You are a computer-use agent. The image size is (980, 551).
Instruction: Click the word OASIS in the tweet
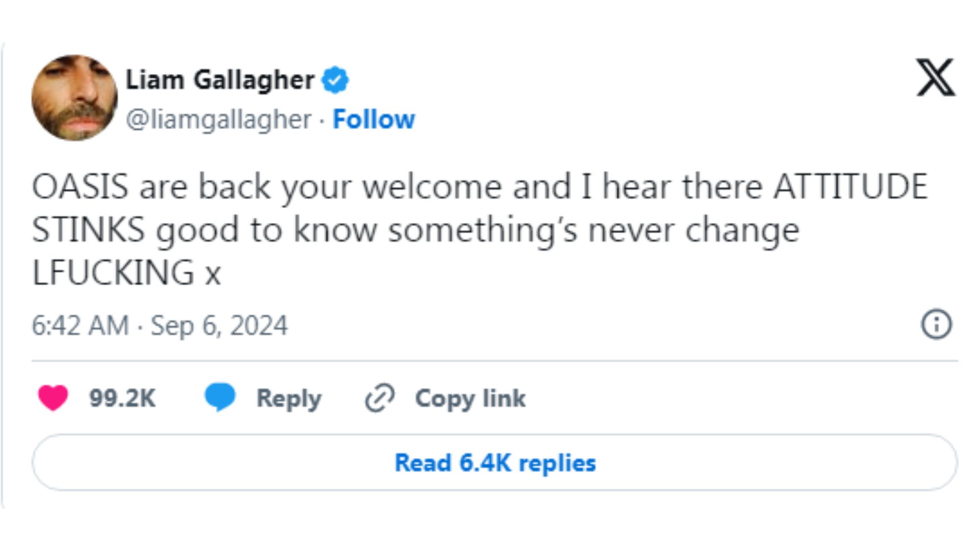(80, 187)
